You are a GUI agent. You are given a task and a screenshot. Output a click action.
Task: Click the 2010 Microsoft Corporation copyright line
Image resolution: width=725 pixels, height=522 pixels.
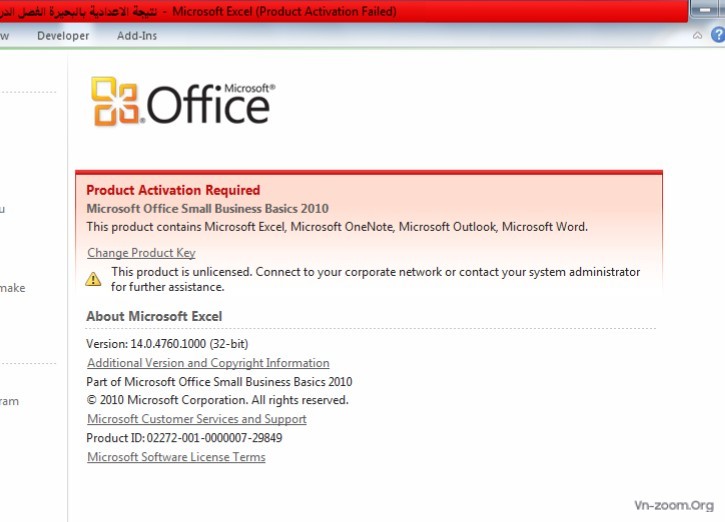pos(217,400)
